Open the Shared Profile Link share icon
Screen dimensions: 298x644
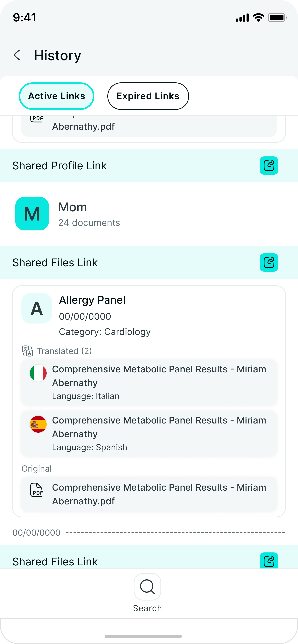tap(269, 166)
